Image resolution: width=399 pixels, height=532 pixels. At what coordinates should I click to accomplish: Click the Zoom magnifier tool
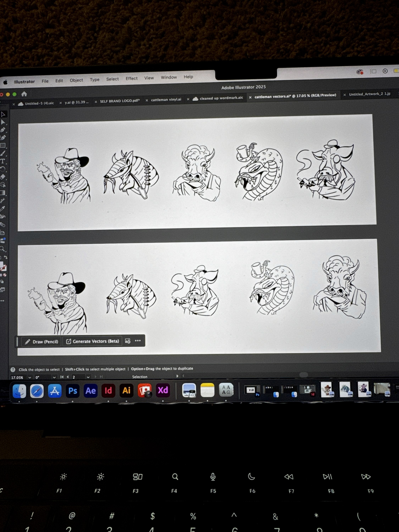[2, 249]
